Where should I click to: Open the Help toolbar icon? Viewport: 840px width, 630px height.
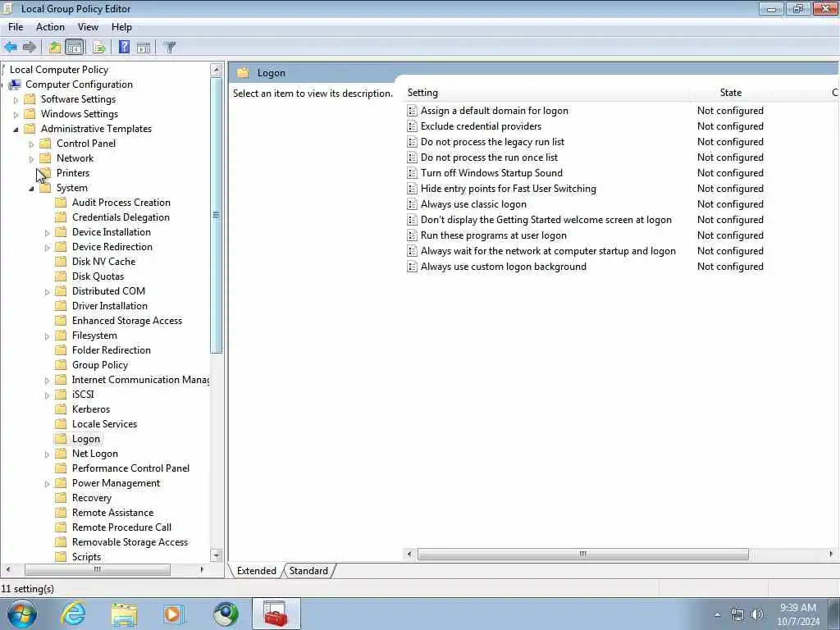point(124,47)
